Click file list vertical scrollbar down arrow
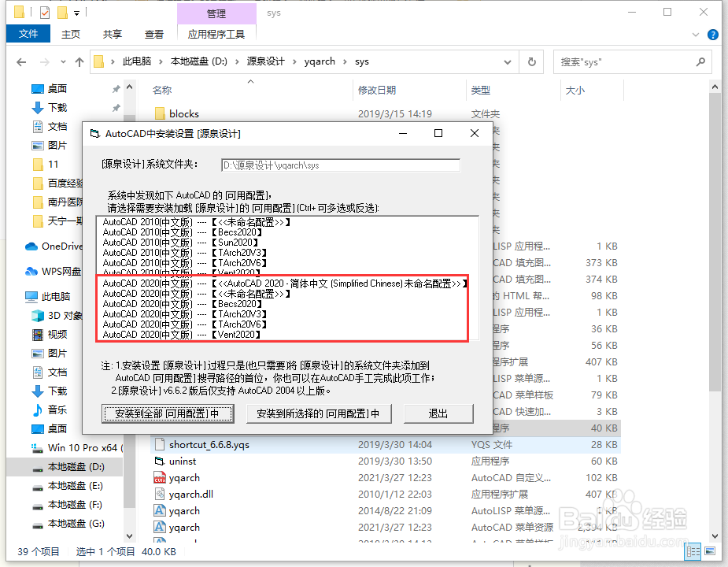Viewport: 728px width, 567px height. [x=715, y=535]
